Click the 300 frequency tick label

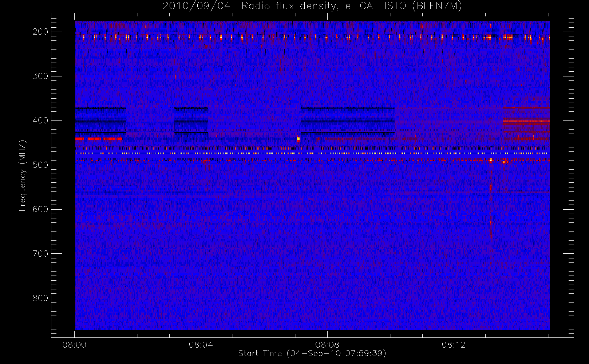(x=40, y=76)
